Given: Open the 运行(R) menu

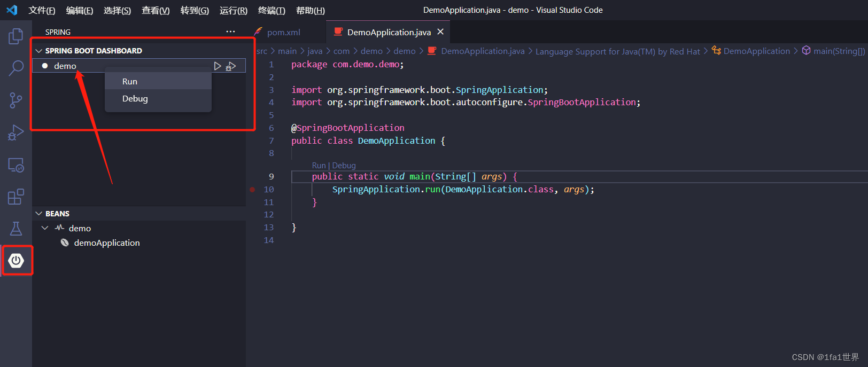Looking at the screenshot, I should pos(234,10).
